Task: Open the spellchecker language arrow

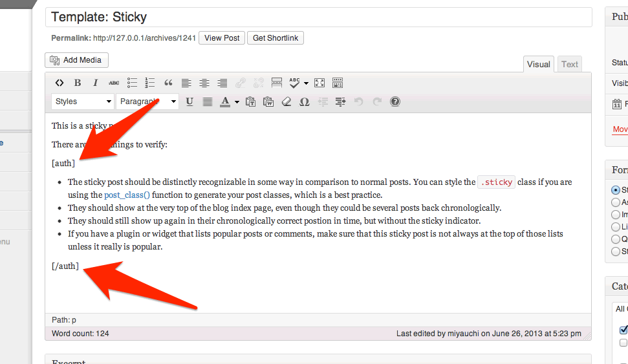Action: 306,83
